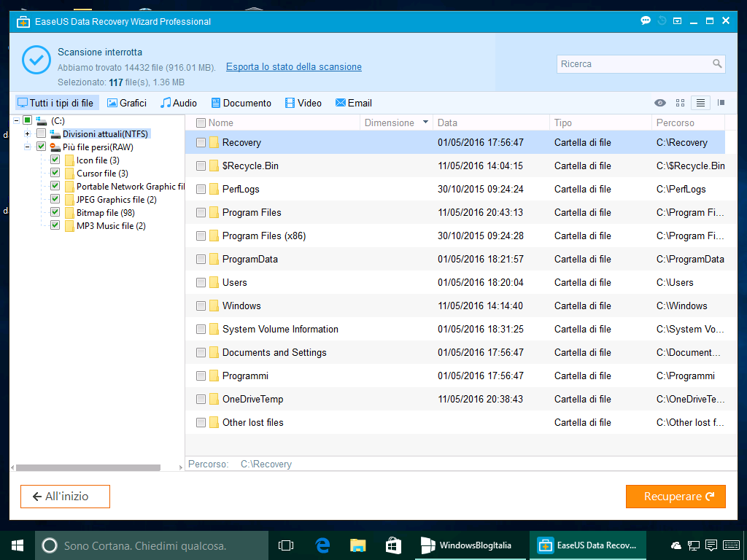The image size is (747, 560).
Task: Click the EaseUS Data Recov taskbar button
Action: point(587,545)
